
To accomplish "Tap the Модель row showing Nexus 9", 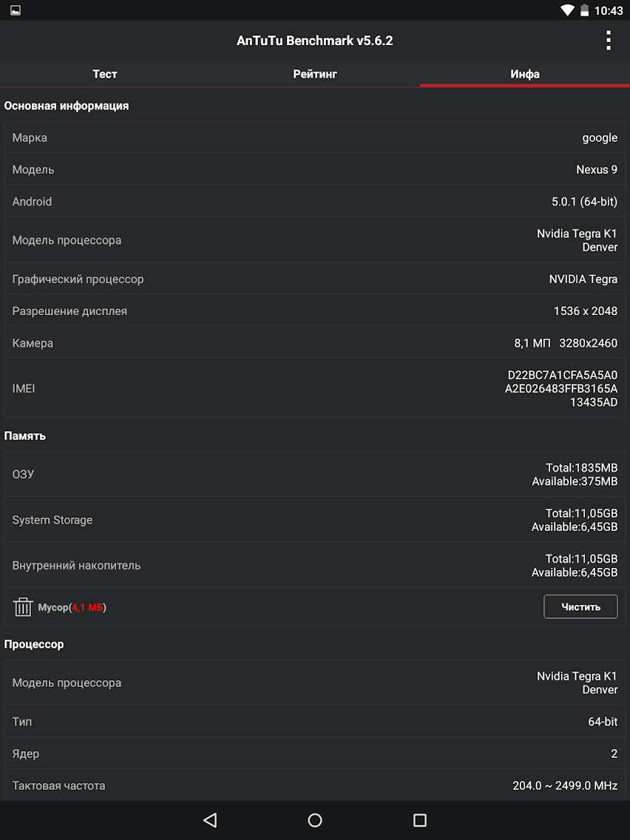I will pyautogui.click(x=315, y=169).
